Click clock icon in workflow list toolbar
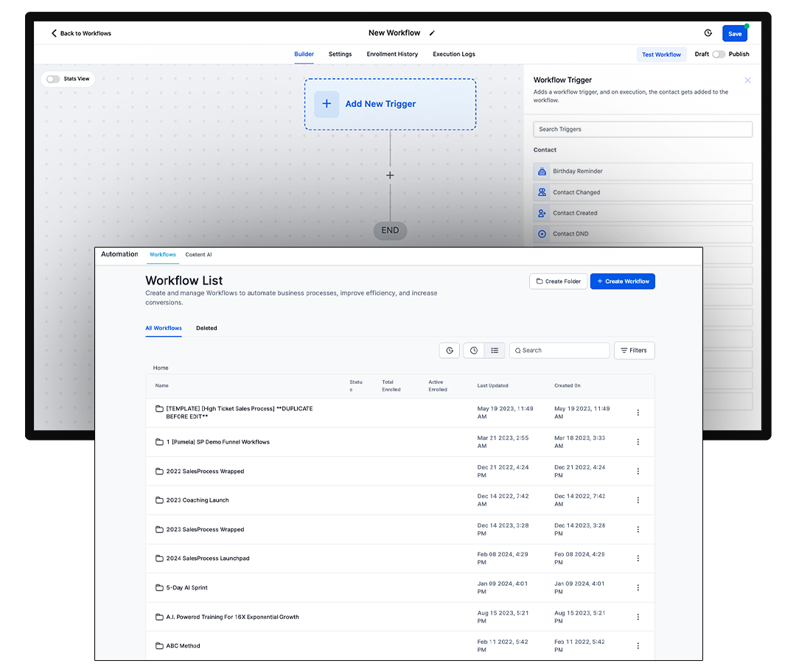This screenshot has width=796, height=672. [x=474, y=350]
